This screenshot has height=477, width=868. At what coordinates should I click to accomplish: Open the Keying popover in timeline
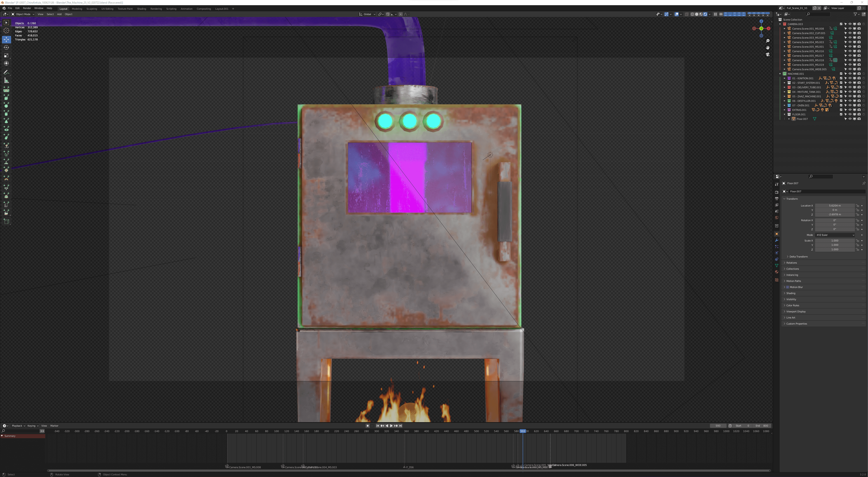33,426
